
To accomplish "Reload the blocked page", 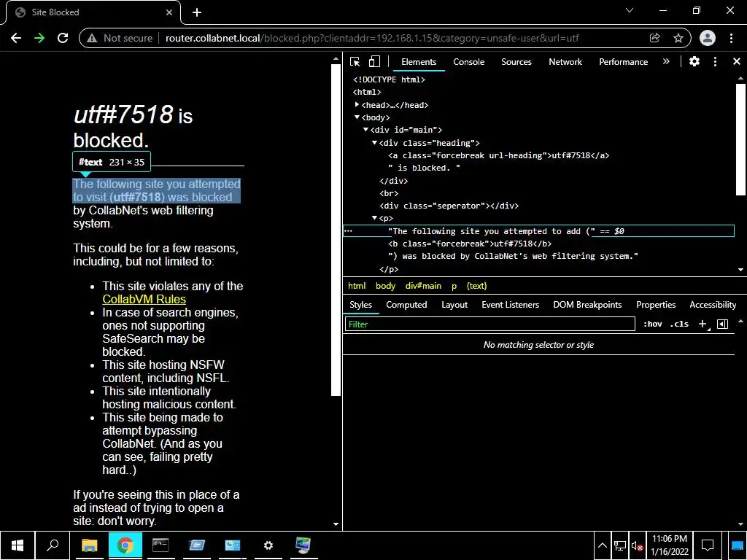I will pos(63,38).
